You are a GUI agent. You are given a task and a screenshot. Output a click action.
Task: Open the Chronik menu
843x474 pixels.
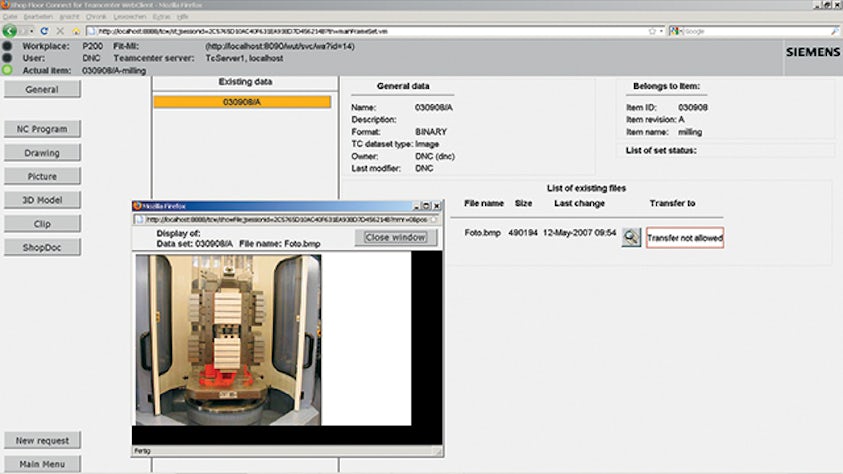(96, 17)
